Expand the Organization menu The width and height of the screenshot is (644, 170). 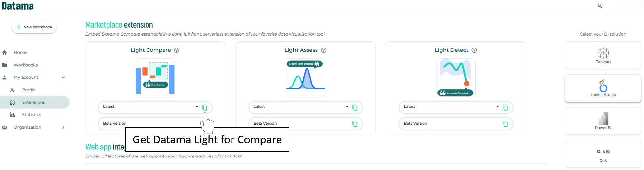click(63, 127)
